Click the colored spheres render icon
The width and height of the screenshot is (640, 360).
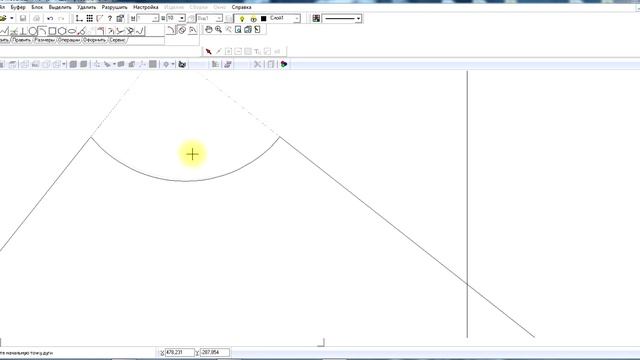(x=284, y=64)
